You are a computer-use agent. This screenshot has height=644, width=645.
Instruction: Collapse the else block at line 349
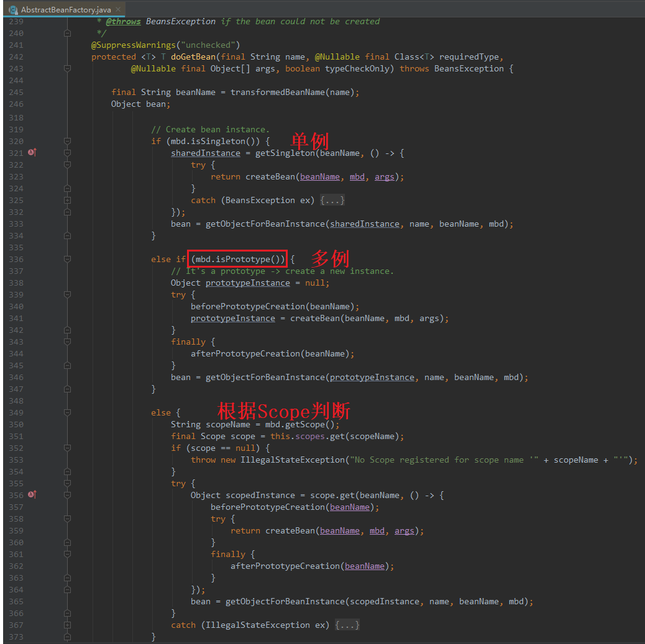pos(68,412)
